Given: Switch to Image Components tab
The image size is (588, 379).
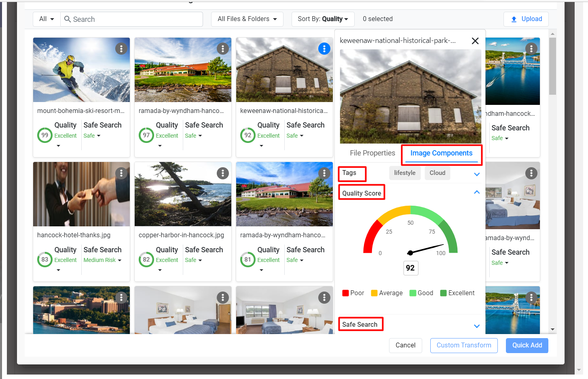Looking at the screenshot, I should (x=441, y=153).
